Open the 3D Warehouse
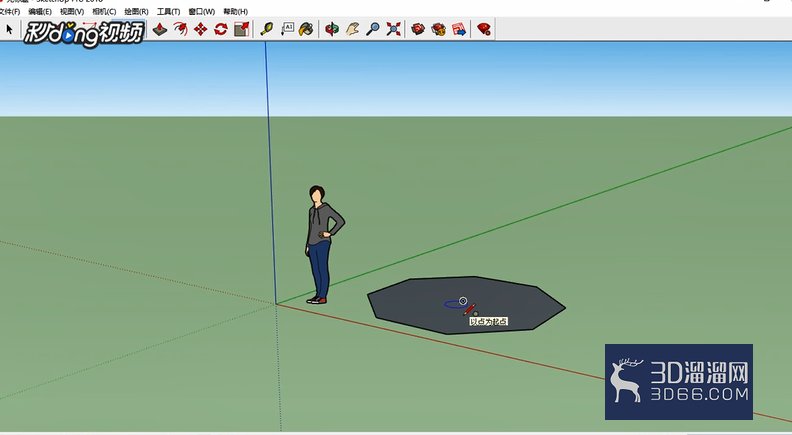792x435 pixels. pos(418,29)
